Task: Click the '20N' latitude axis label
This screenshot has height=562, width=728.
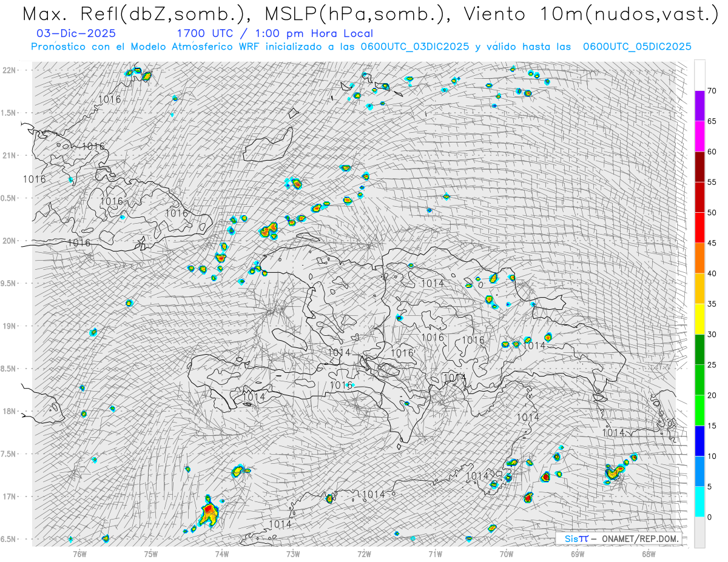Action: tap(10, 241)
